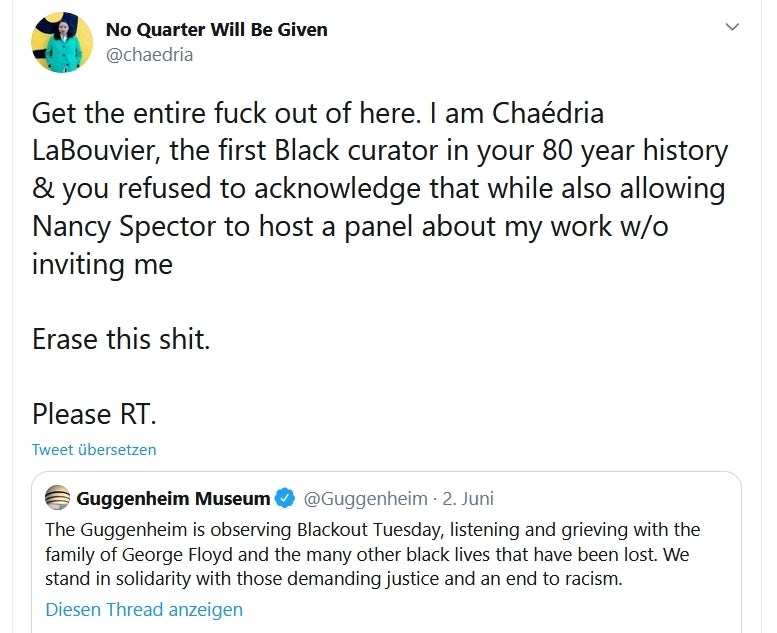Click the "Tweet übersetzen" link

pos(94,450)
